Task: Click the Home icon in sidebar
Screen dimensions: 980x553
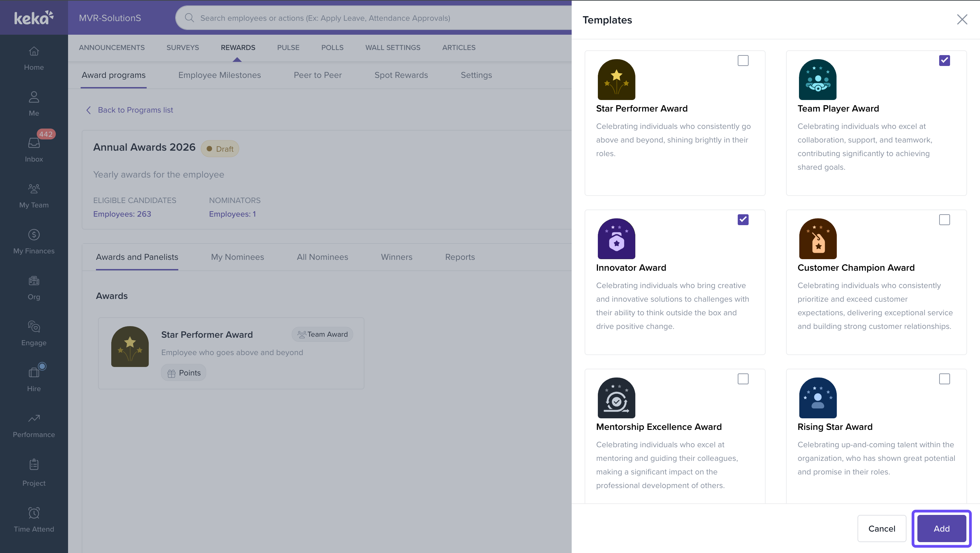Action: coord(34,51)
